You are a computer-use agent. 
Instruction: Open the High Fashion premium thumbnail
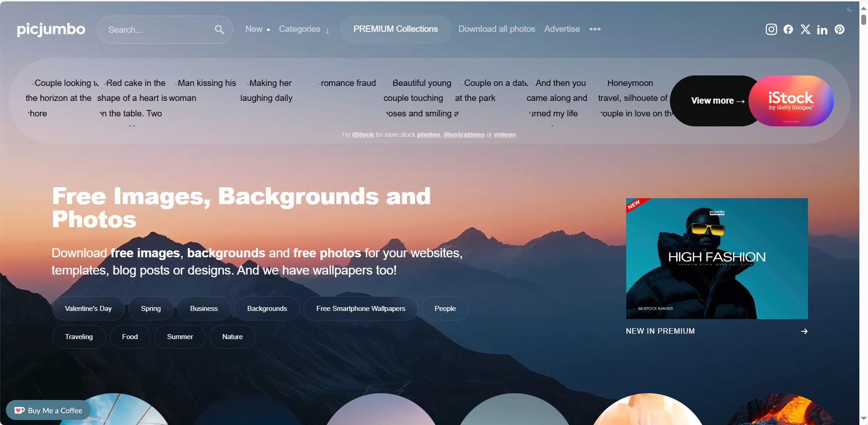coord(717,259)
